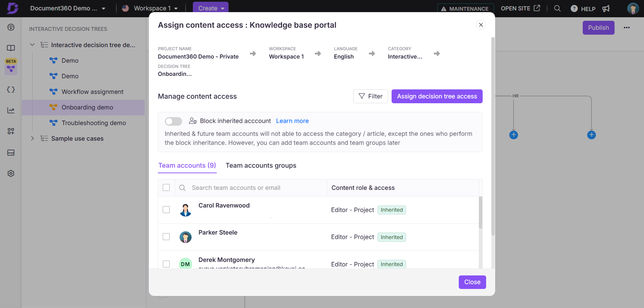Image resolution: width=644 pixels, height=308 pixels.
Task: Check the Parker Steele checkbox
Action: 166,237
